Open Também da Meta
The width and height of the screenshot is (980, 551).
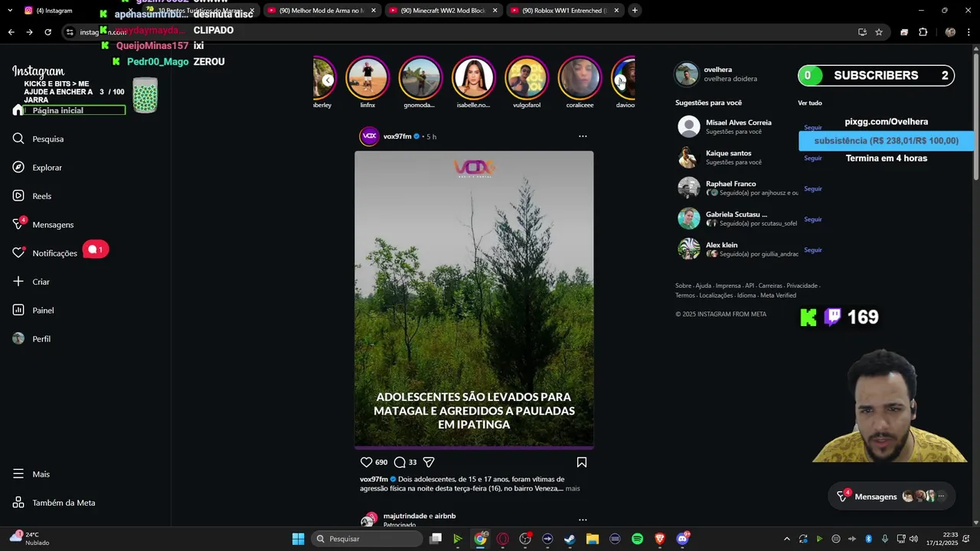coord(54,503)
